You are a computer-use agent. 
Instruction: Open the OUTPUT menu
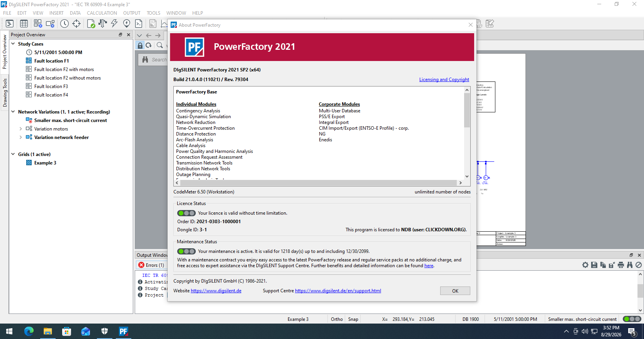(x=132, y=13)
